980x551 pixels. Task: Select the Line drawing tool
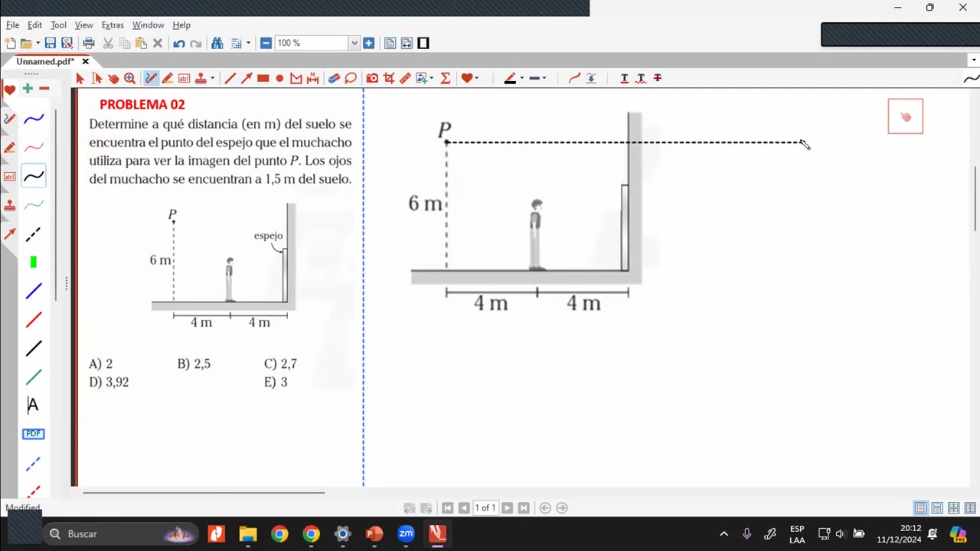coord(229,78)
